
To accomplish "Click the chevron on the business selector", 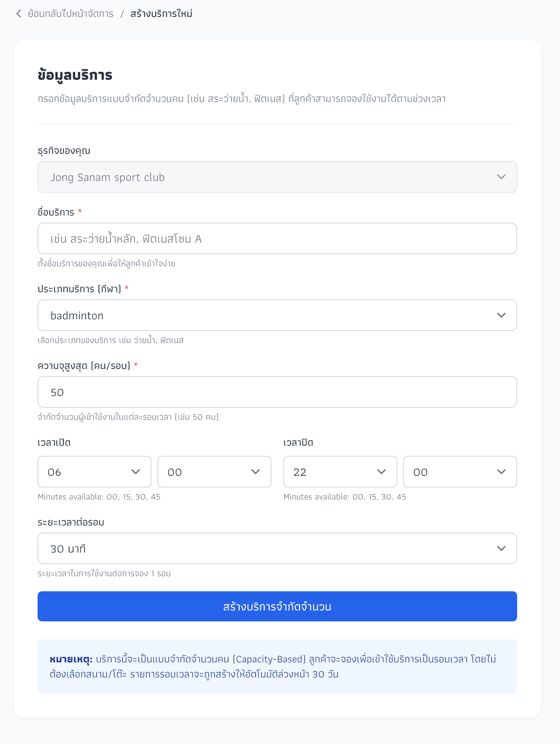I will (x=501, y=177).
